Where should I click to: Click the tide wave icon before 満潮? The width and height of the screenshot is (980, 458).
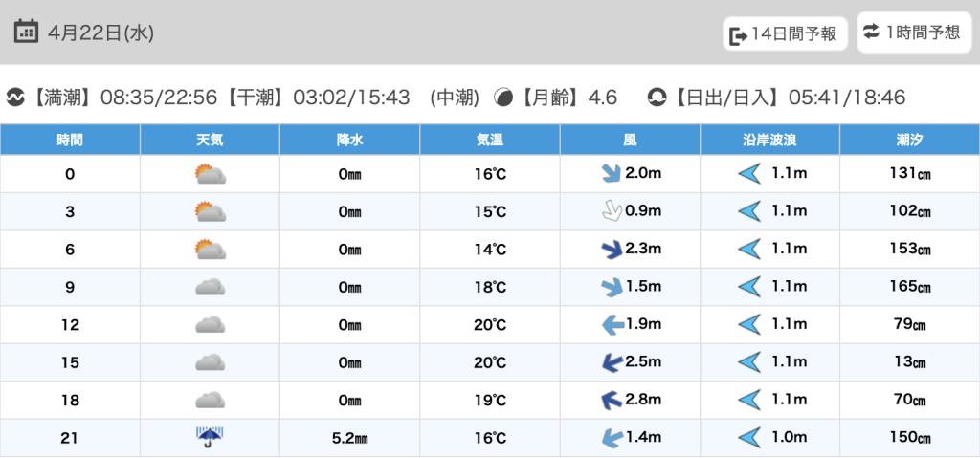point(16,98)
